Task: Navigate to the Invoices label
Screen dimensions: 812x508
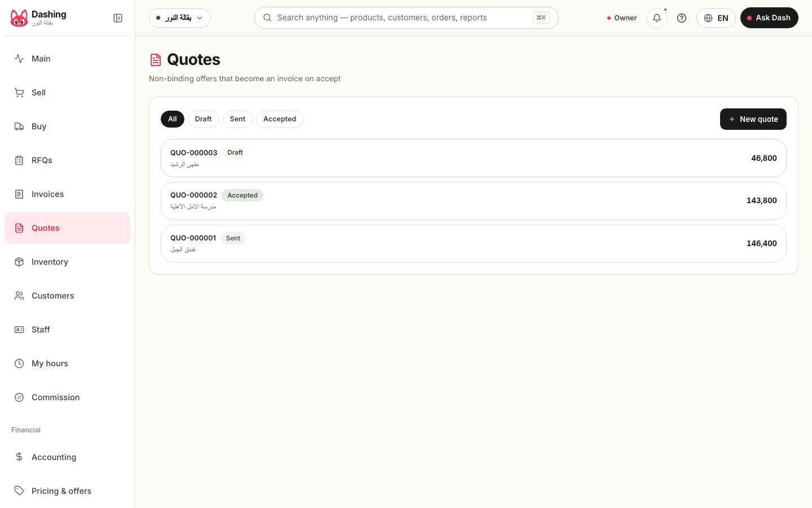Action: pyautogui.click(x=48, y=194)
